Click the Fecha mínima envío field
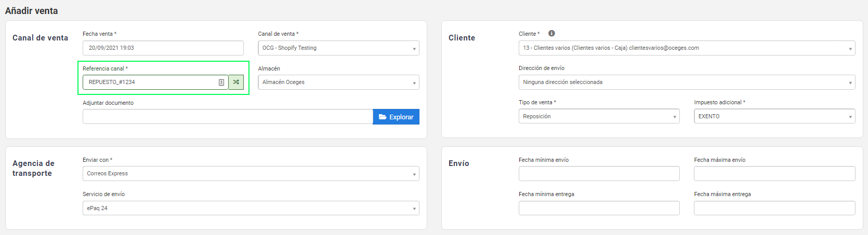Viewport: 868px width, 235px height. pyautogui.click(x=599, y=173)
